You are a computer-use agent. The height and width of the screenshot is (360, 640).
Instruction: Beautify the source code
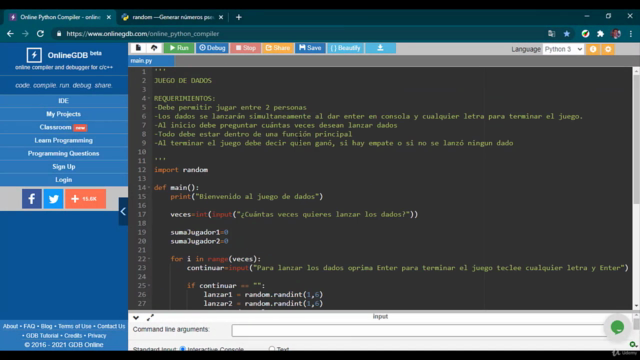pyautogui.click(x=345, y=48)
